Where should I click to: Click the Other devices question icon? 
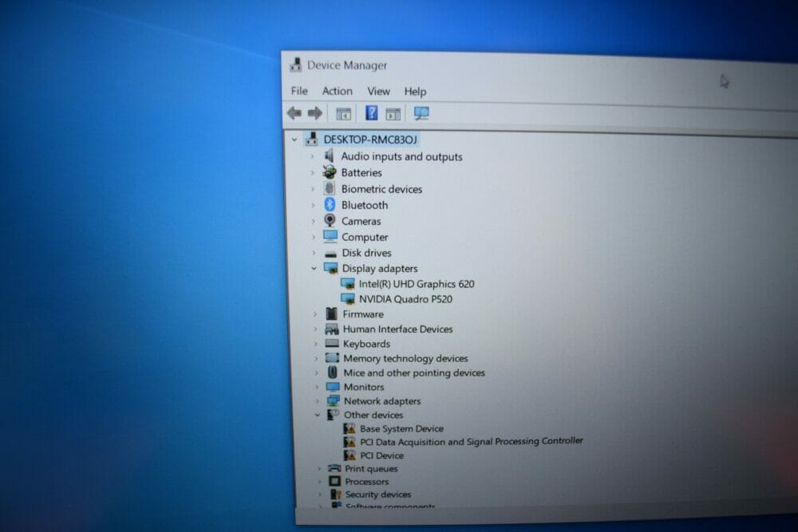tap(333, 415)
